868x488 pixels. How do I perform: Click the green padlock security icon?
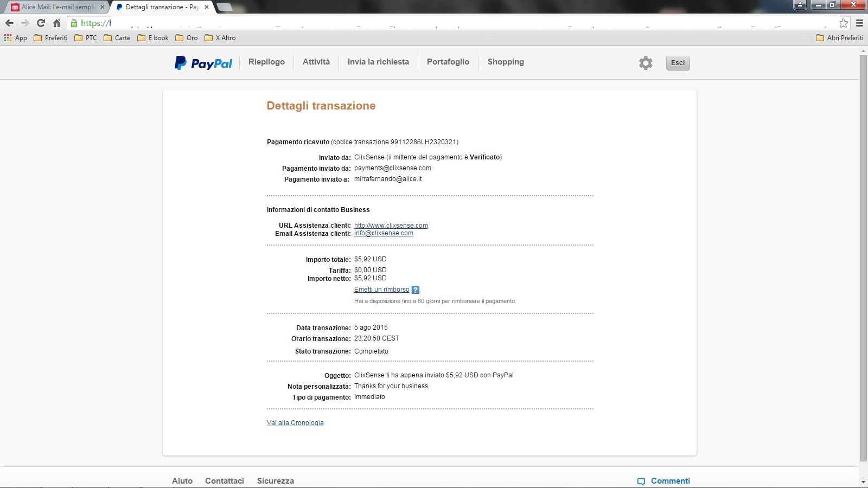click(x=74, y=23)
